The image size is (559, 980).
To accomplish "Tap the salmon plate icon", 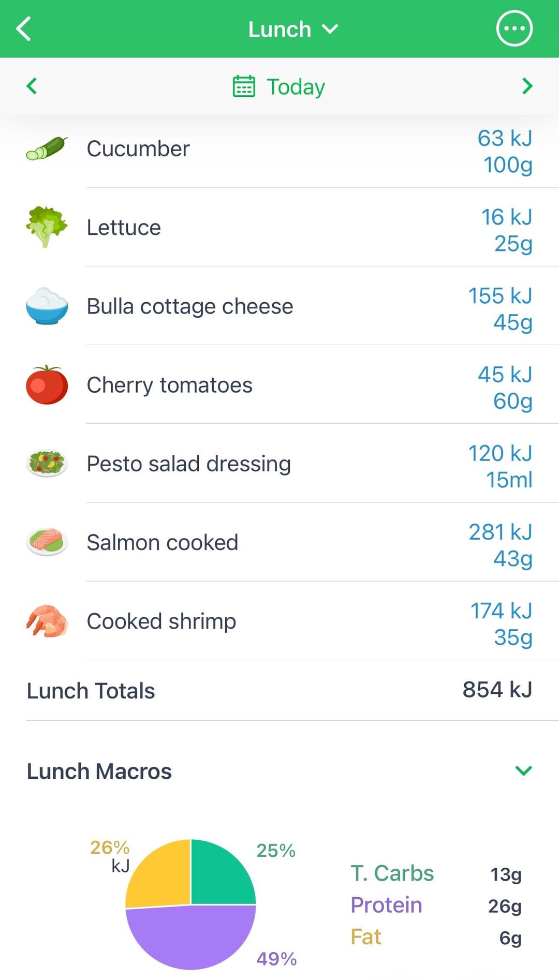I will click(x=47, y=542).
